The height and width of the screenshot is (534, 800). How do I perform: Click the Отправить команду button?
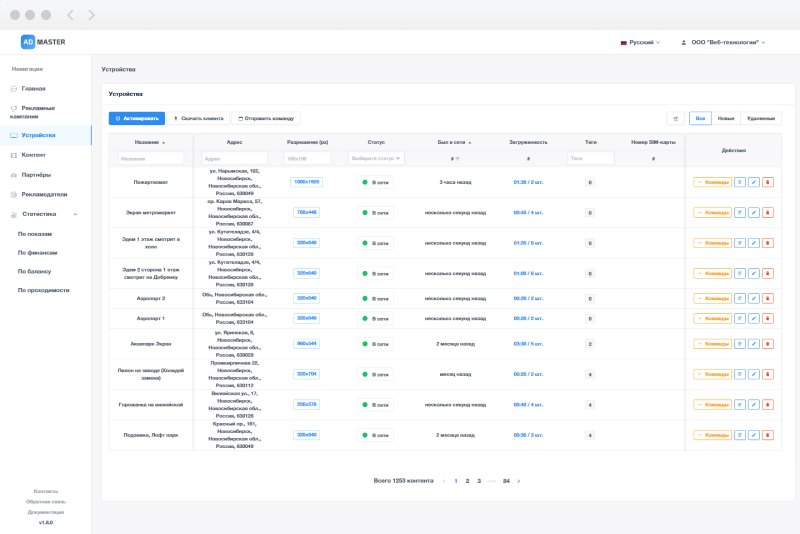[x=266, y=118]
